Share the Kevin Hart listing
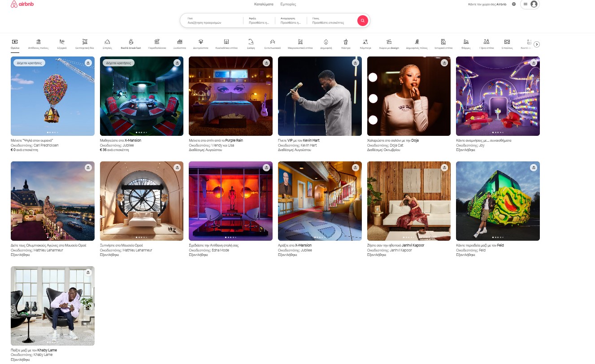Image resolution: width=595 pixels, height=364 pixels. (356, 63)
